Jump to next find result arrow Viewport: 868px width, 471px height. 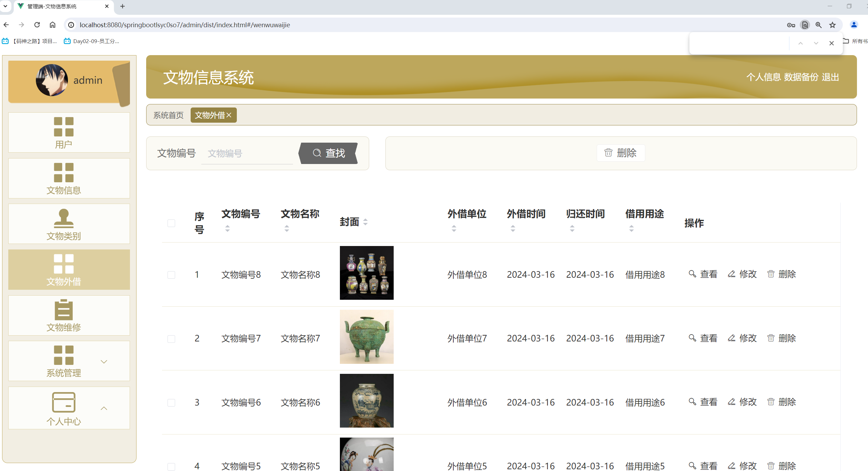pos(816,43)
